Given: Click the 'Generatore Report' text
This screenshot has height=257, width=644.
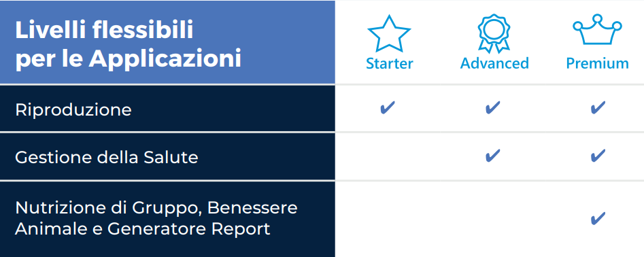Looking at the screenshot, I should (189, 229).
